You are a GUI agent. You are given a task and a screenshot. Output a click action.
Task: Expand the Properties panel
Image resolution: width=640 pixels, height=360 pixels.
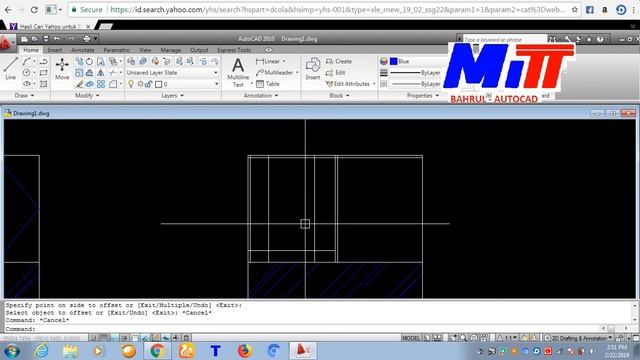423,96
